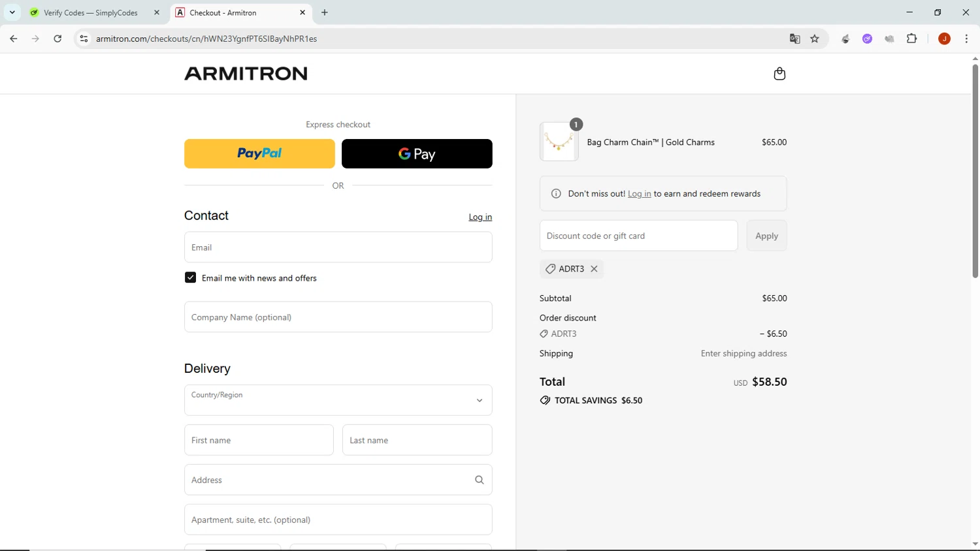
Task: Open the Chrome profile avatar J
Action: (x=944, y=39)
